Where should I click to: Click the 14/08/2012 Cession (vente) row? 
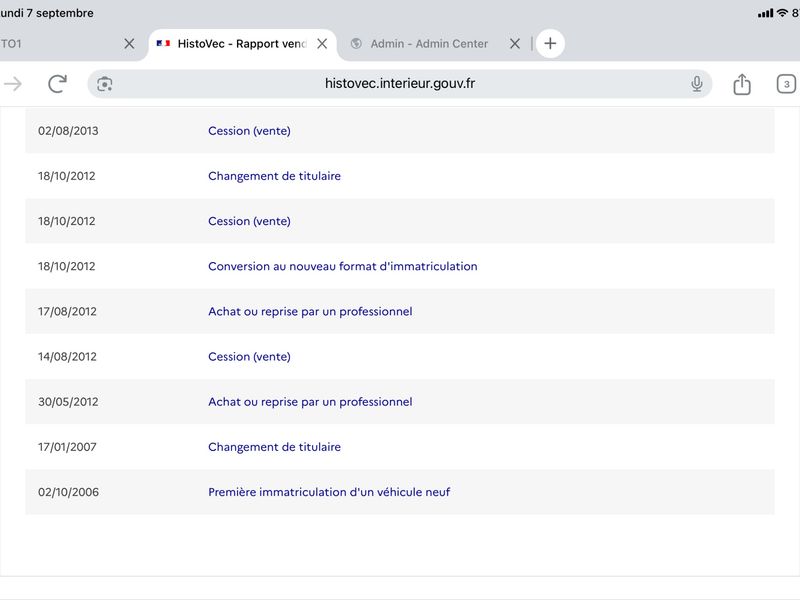click(x=399, y=357)
